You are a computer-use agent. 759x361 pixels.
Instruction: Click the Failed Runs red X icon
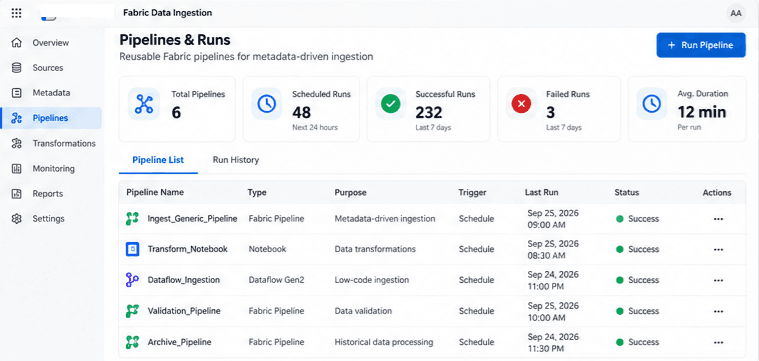click(521, 104)
